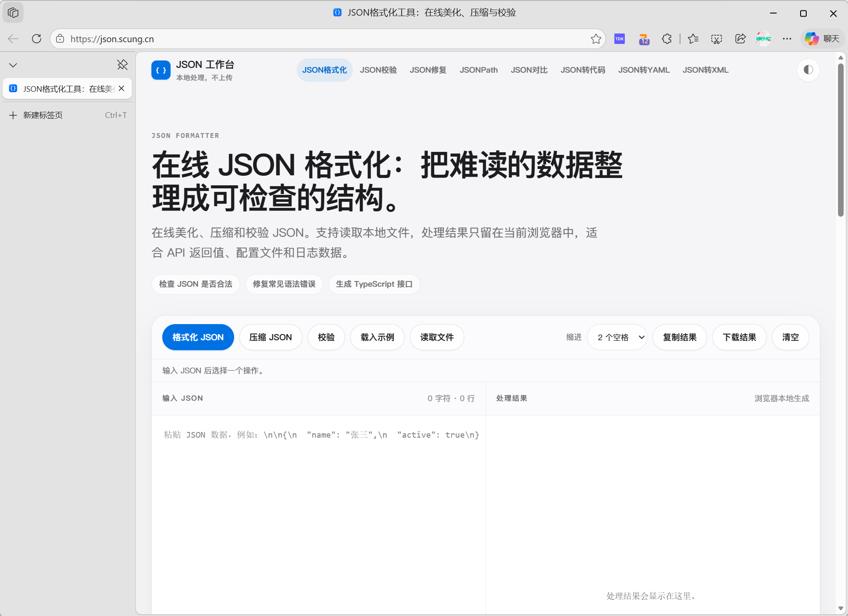The image size is (848, 616).
Task: Open the JSON转YAML nav item
Action: tap(644, 70)
